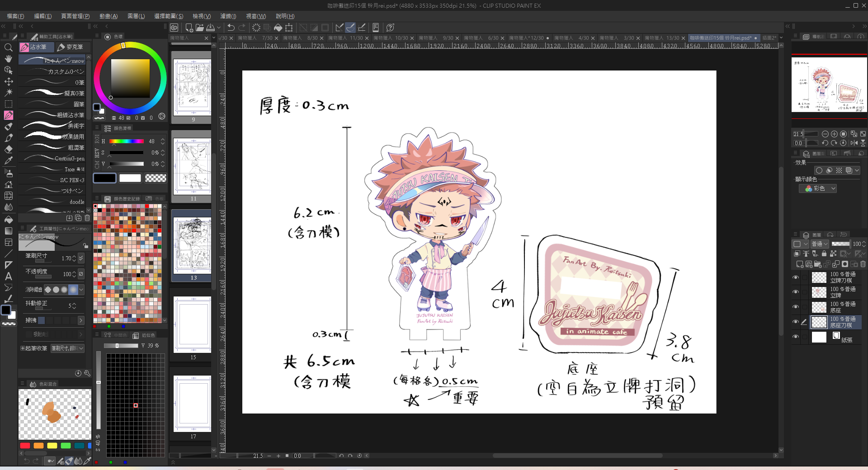The image size is (868, 470).
Task: Hide the 立牌 layer
Action: 796,292
